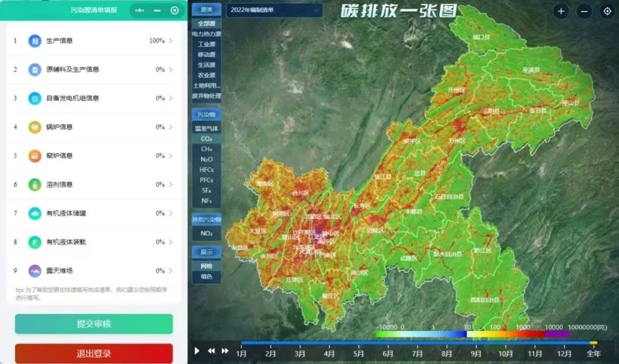Toggle the 网格 grid display mode
The image size is (619, 364).
coord(206,266)
